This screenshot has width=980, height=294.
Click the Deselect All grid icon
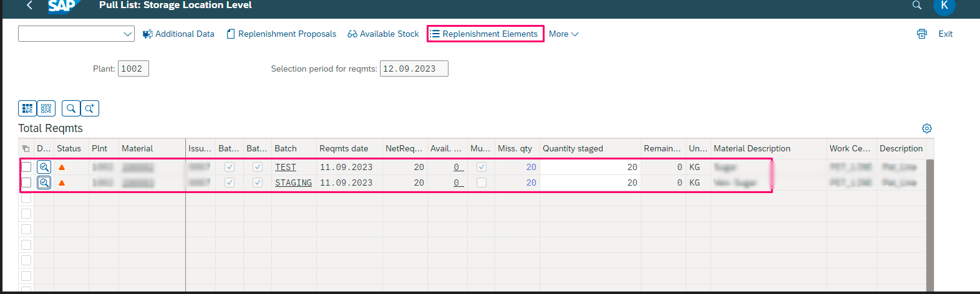pos(46,108)
